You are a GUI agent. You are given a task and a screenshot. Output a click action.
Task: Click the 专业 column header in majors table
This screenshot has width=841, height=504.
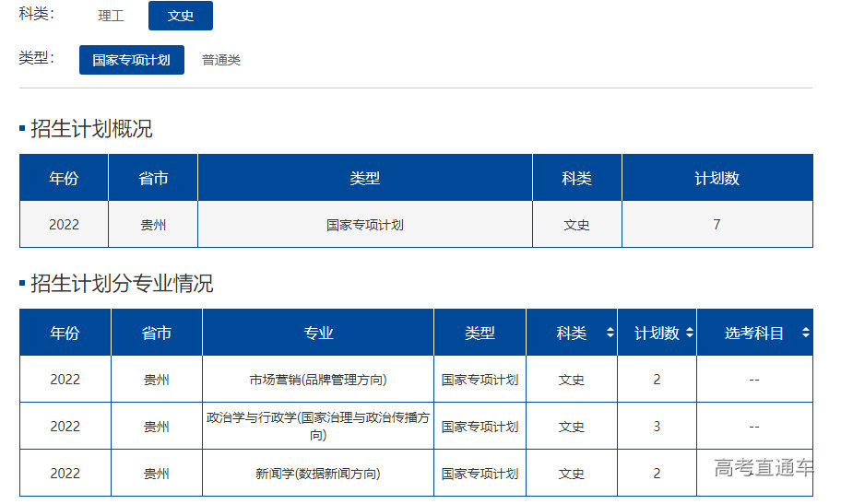[318, 334]
